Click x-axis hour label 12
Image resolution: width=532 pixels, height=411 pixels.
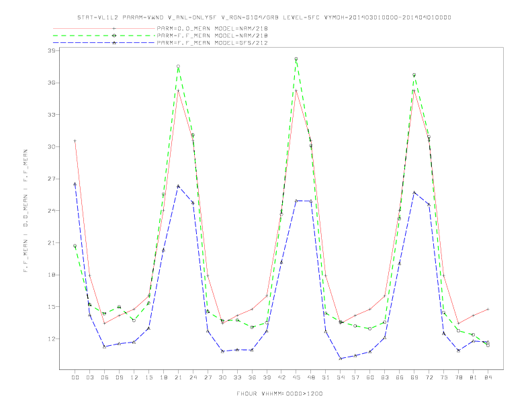134,377
